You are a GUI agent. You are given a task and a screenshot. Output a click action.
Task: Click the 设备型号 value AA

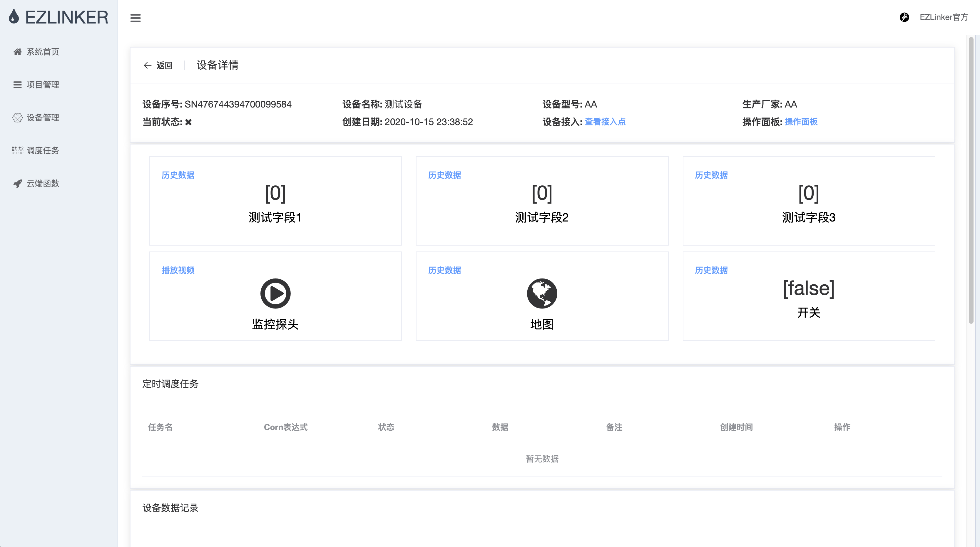591,104
